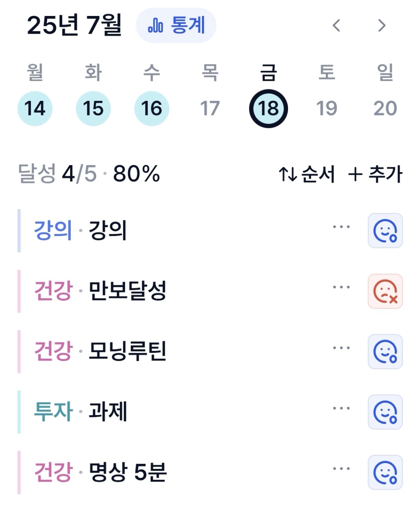
Task: Toggle smiley status for 모닝루틴 habit
Action: [x=385, y=352]
